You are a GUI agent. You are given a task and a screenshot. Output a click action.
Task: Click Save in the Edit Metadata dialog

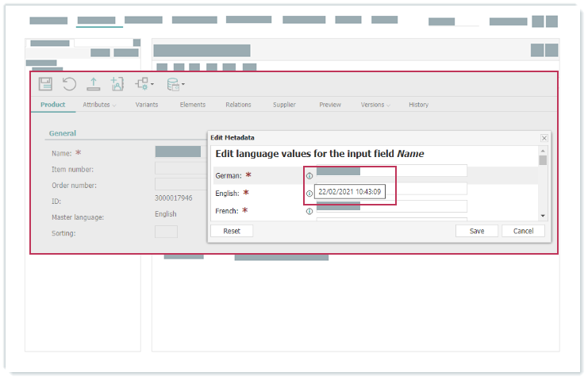point(477,231)
